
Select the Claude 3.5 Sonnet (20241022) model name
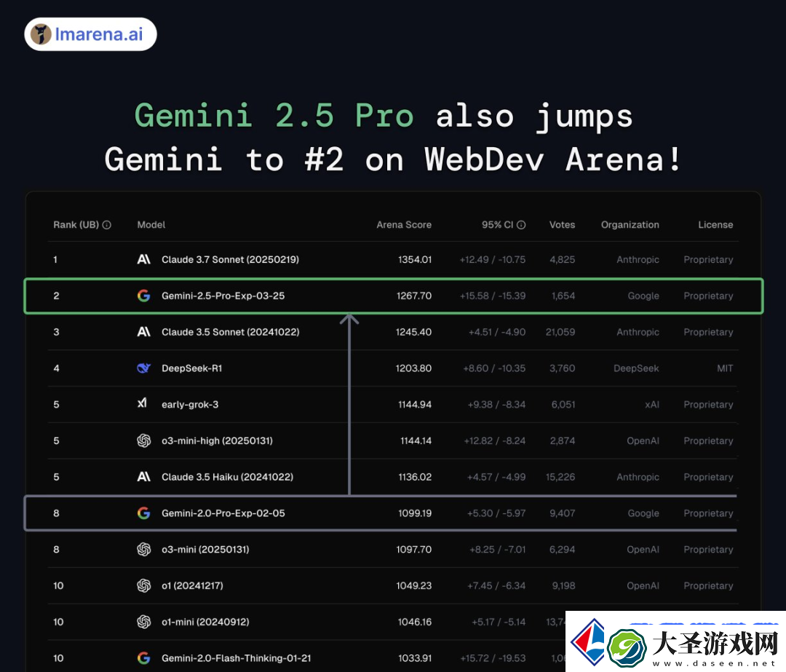(231, 332)
